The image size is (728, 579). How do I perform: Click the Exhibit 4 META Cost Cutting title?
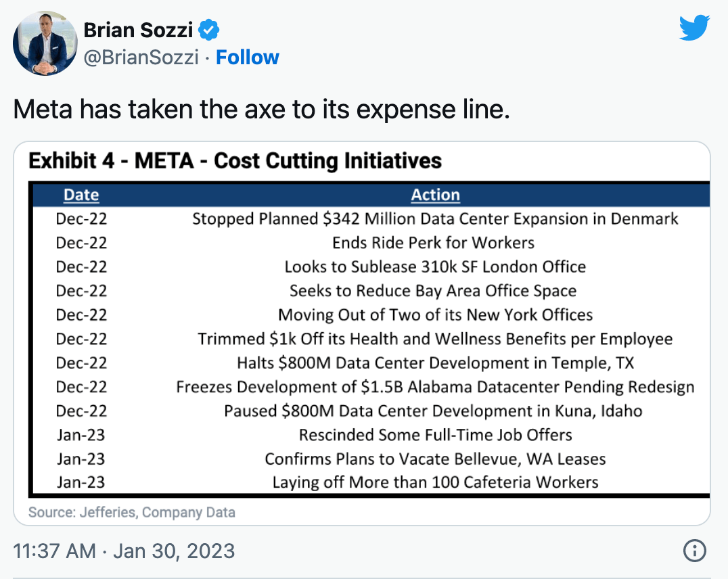click(x=235, y=161)
